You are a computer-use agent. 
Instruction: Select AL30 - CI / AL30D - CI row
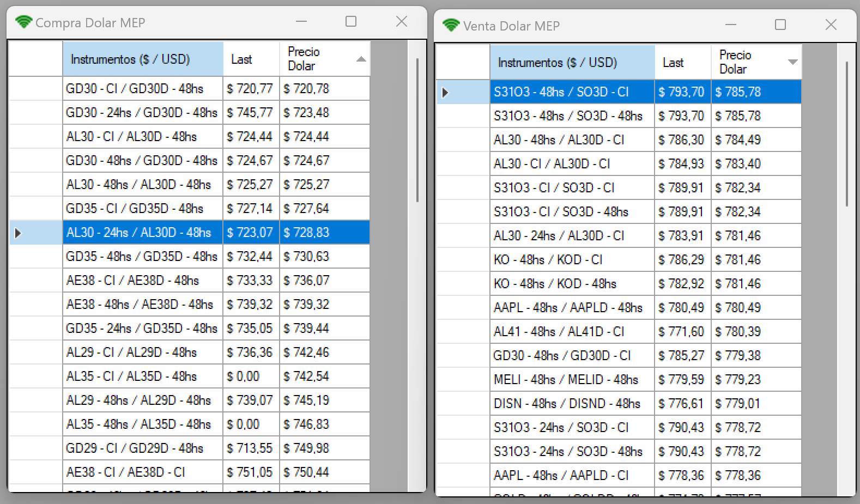(619, 163)
